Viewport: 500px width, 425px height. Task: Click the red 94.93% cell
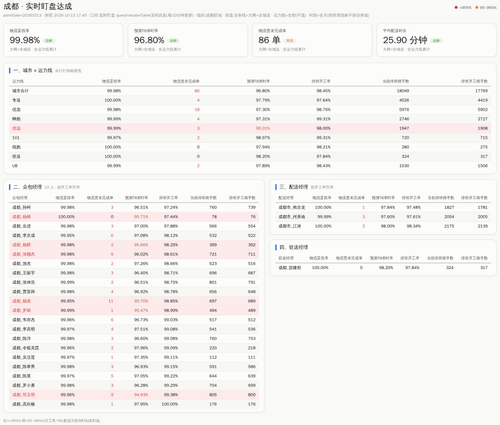coord(141,395)
